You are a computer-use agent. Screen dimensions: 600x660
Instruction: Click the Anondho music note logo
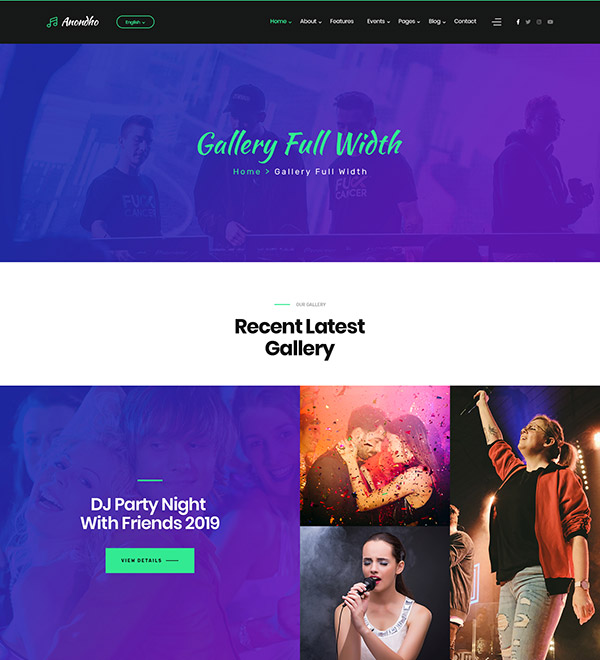(73, 22)
